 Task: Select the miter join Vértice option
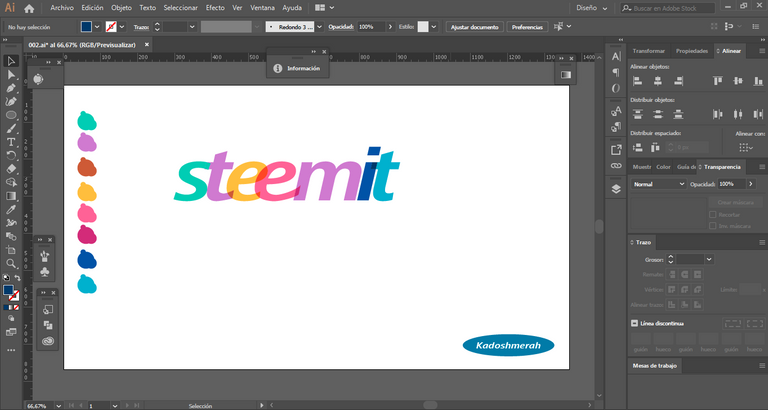pyautogui.click(x=672, y=289)
